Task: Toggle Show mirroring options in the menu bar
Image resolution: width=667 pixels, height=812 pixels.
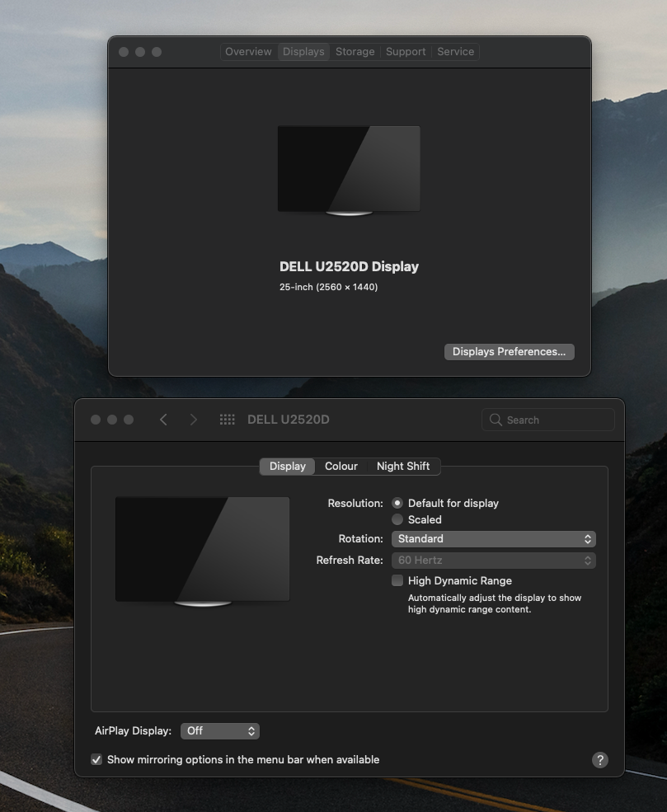Action: [96, 760]
